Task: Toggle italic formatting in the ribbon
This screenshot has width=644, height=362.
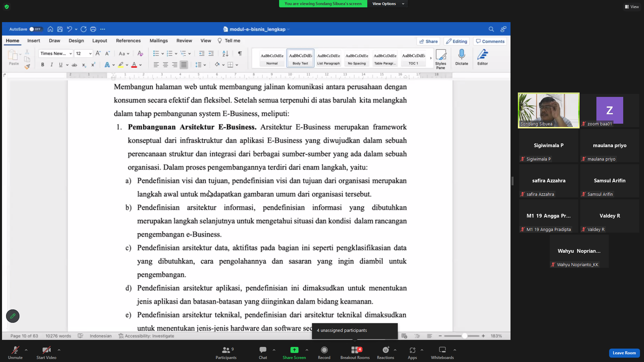Action: (x=51, y=65)
